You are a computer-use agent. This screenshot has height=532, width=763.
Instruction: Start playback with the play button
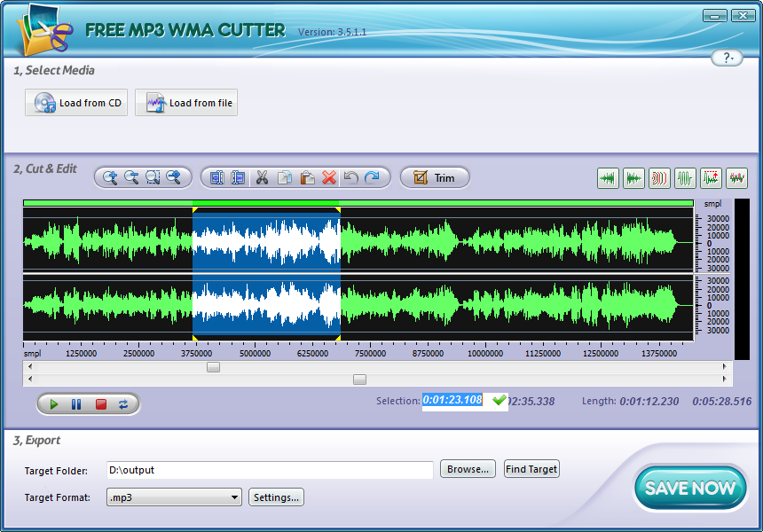pyautogui.click(x=54, y=404)
